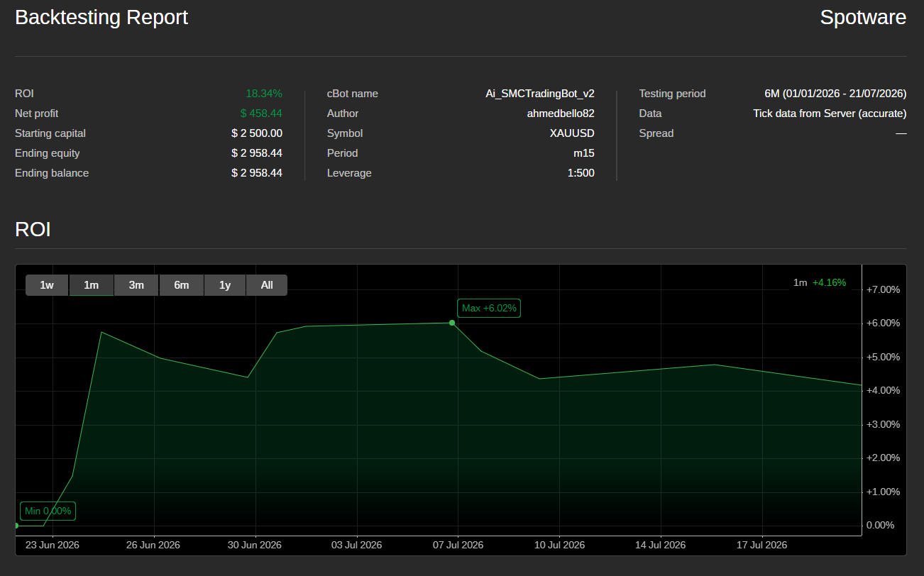Screen dimensions: 924x576
Task: Click the Spotware brand title
Action: (863, 18)
